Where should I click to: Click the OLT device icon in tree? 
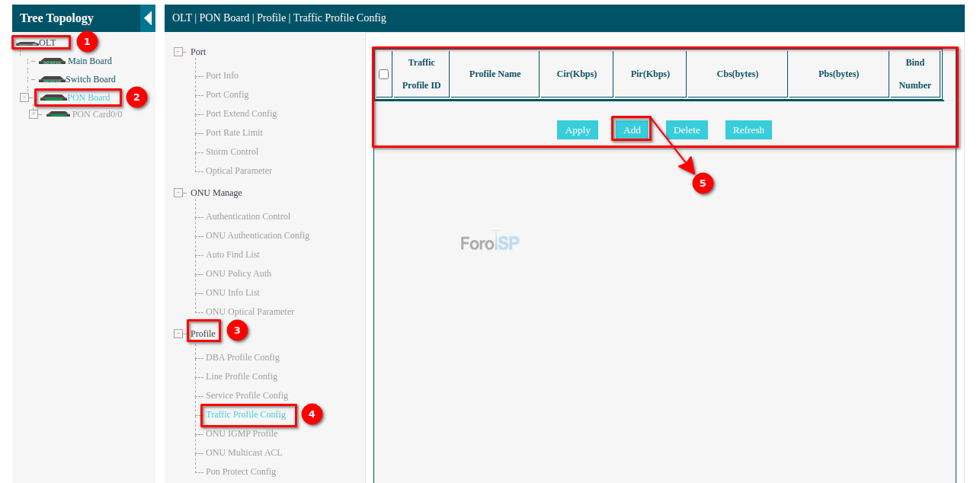27,43
